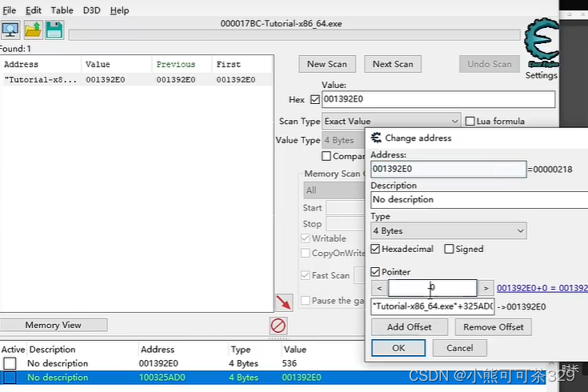The width and height of the screenshot is (588, 392).
Task: Toggle the Hex checkbox next to Value
Action: [315, 99]
